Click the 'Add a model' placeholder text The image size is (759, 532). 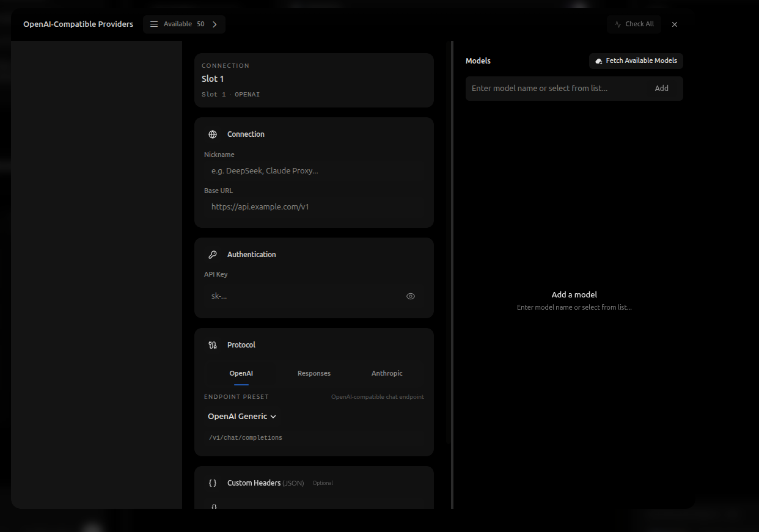pyautogui.click(x=574, y=294)
